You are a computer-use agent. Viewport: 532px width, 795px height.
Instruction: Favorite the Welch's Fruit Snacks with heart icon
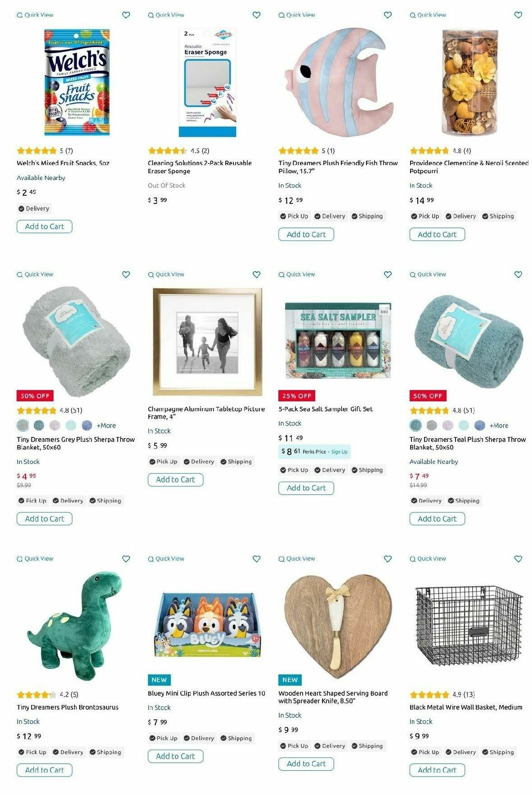pos(126,15)
